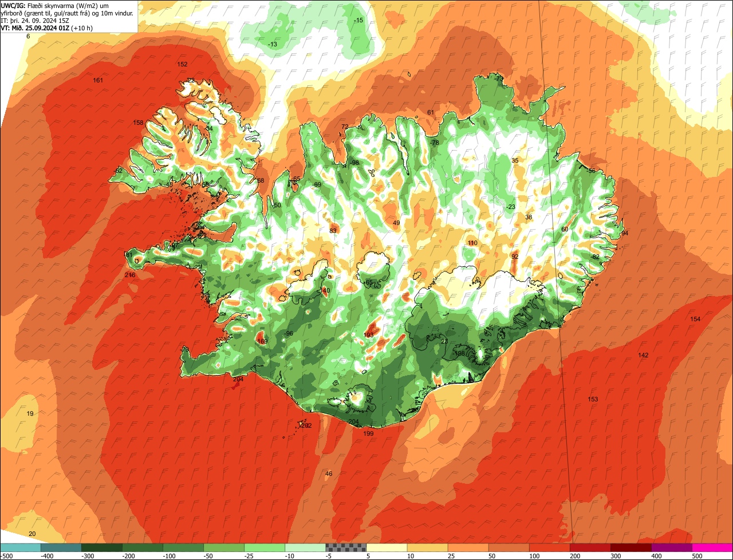The image size is (733, 560).
Task: Click the map value 92 north of Vatnajökull
Action: [515, 257]
